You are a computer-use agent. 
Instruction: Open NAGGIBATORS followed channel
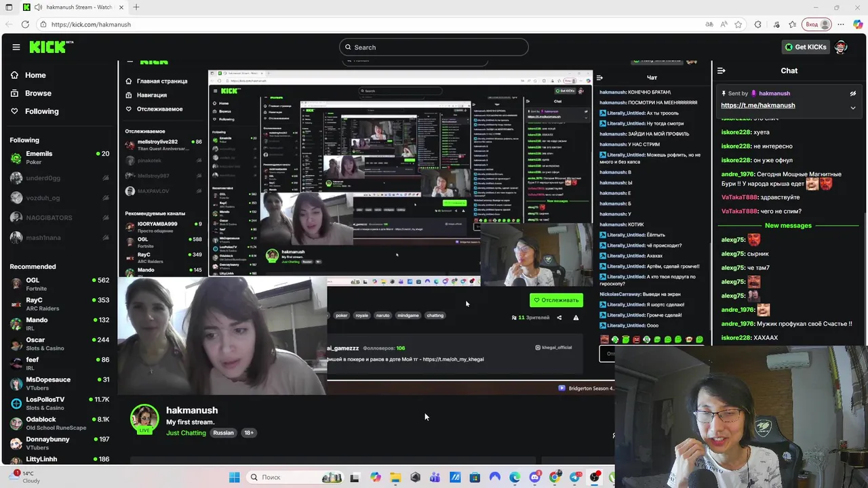pyautogui.click(x=60, y=218)
